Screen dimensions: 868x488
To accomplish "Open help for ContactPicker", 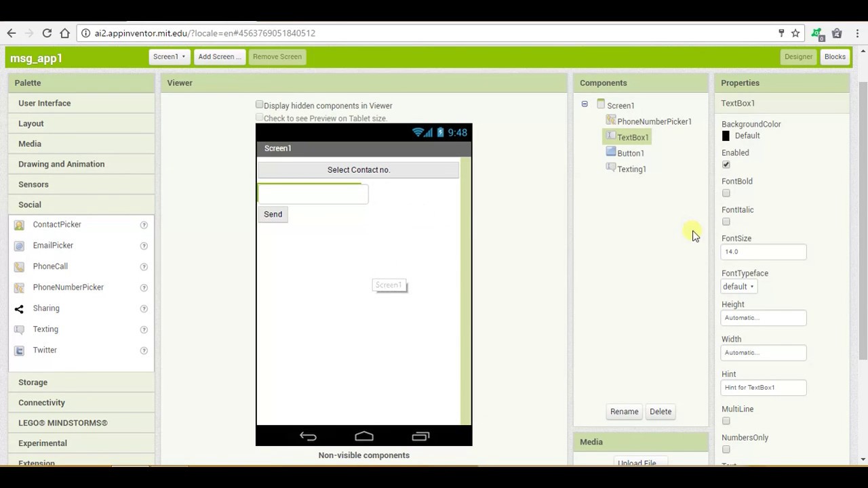I will coord(144,225).
